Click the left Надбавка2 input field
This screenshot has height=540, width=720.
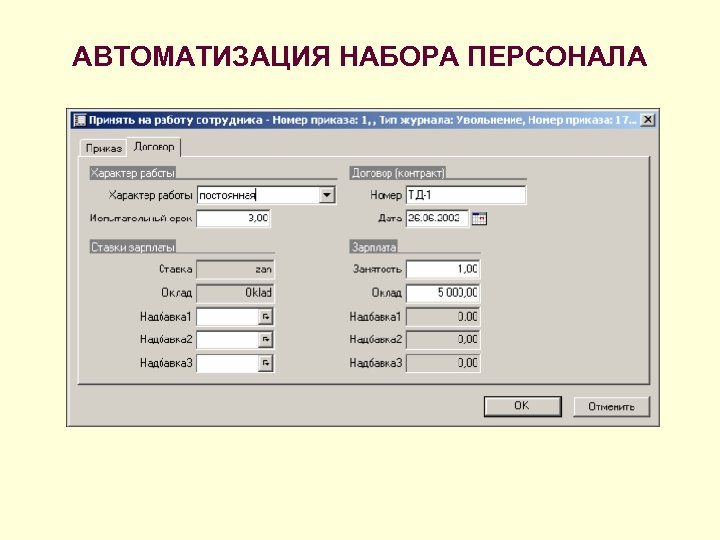(228, 340)
